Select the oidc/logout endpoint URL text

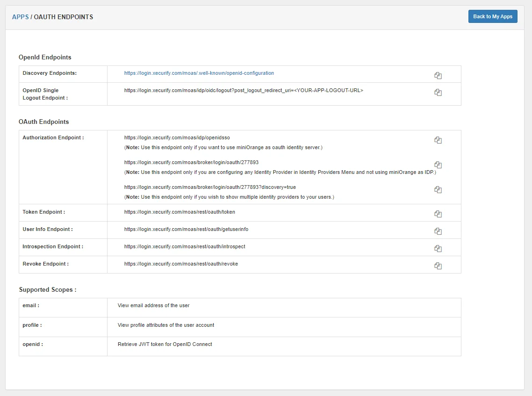[244, 90]
